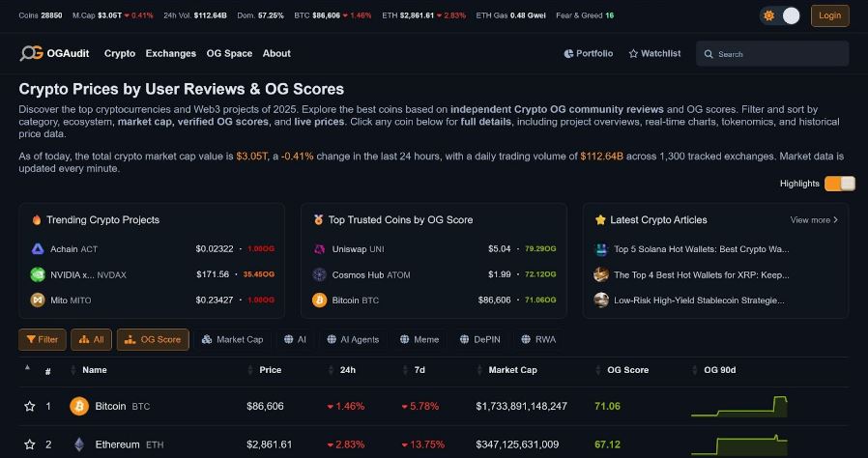Open the Top 5 Solana Hot Wallets article
The height and width of the screenshot is (458, 868).
coord(701,248)
